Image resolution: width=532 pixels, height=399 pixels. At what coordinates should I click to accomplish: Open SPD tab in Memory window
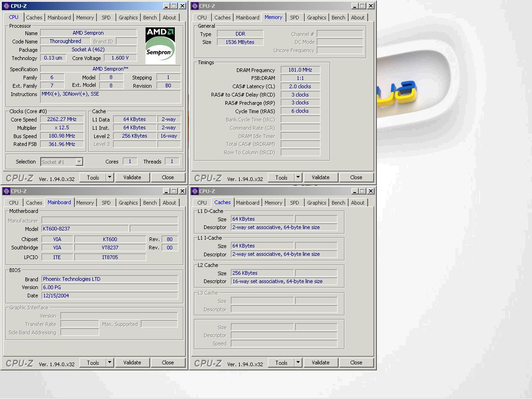point(295,18)
